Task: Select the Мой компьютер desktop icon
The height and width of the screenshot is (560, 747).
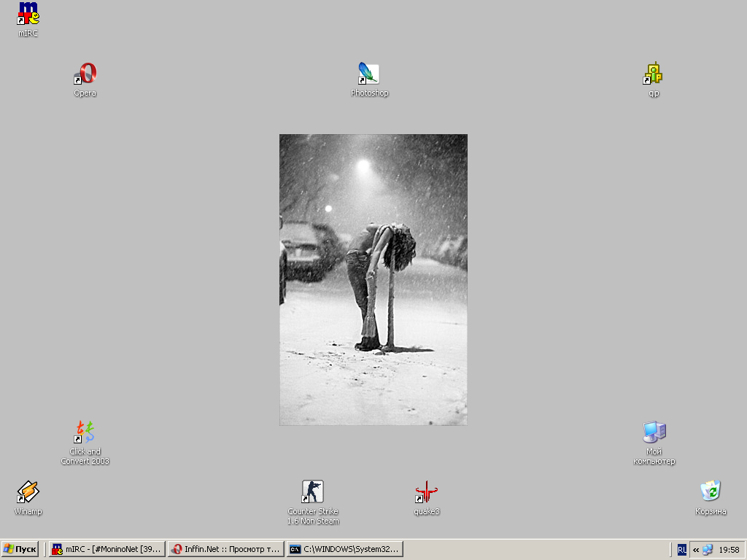Action: tap(654, 433)
